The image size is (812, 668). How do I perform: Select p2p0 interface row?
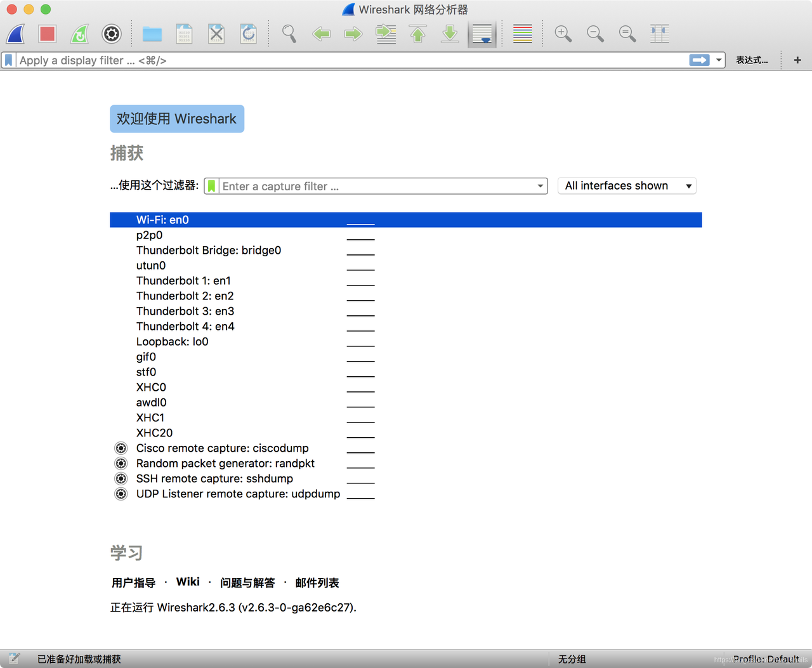[405, 235]
